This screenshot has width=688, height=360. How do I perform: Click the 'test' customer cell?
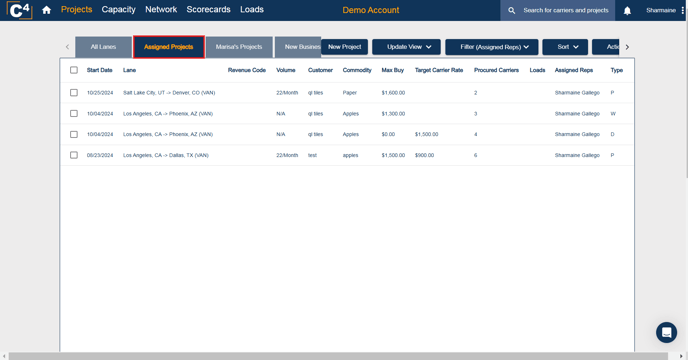(x=312, y=155)
